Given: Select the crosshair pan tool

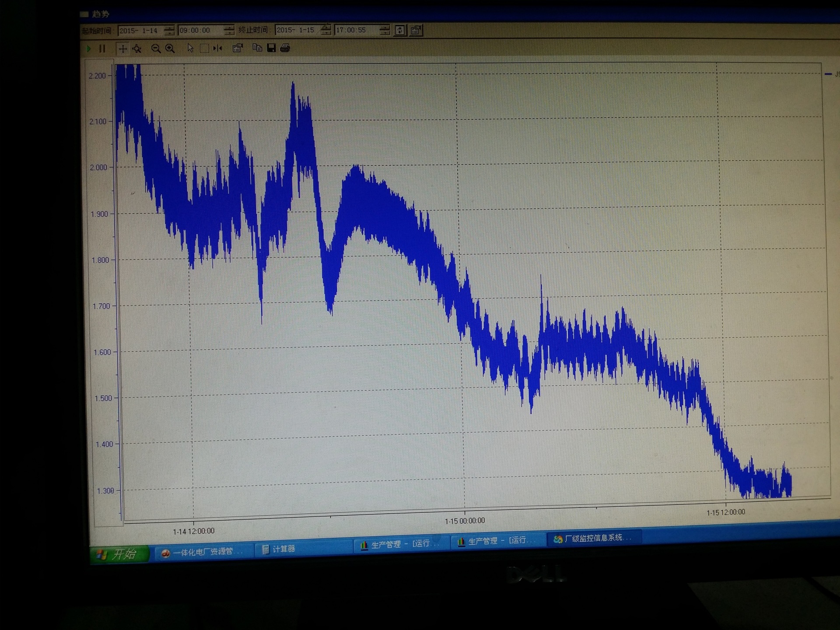Looking at the screenshot, I should (x=123, y=49).
